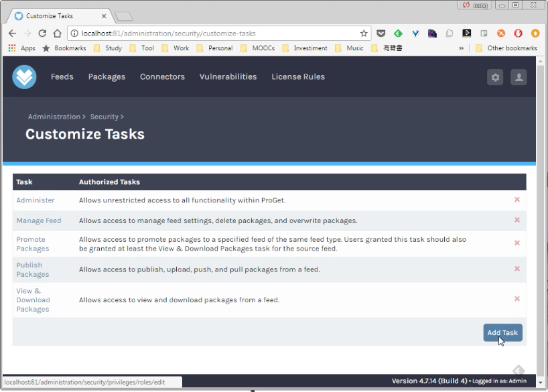Click the page vertical scrollbar

coord(541,220)
